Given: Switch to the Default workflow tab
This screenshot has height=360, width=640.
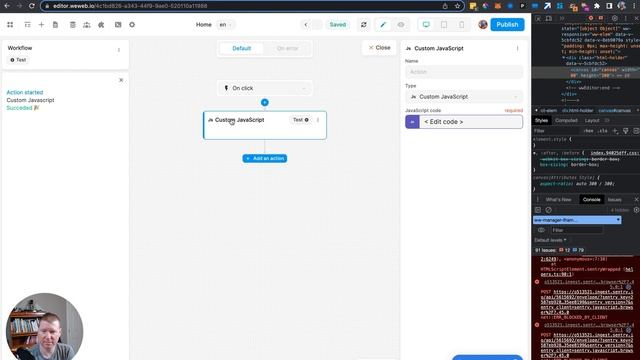Looking at the screenshot, I should (x=242, y=48).
